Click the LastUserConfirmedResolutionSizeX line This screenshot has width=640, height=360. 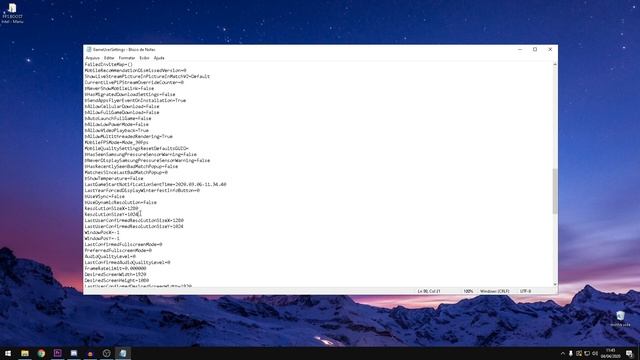click(134, 220)
